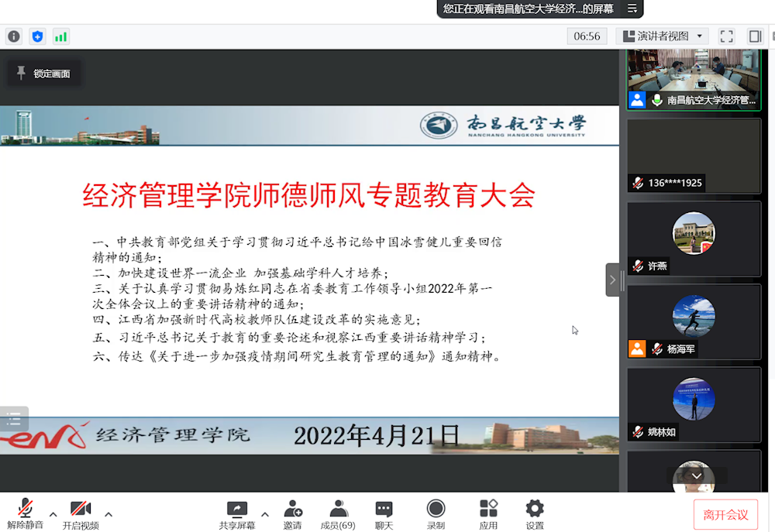Click the presenter's green microphone icon

[x=657, y=100]
